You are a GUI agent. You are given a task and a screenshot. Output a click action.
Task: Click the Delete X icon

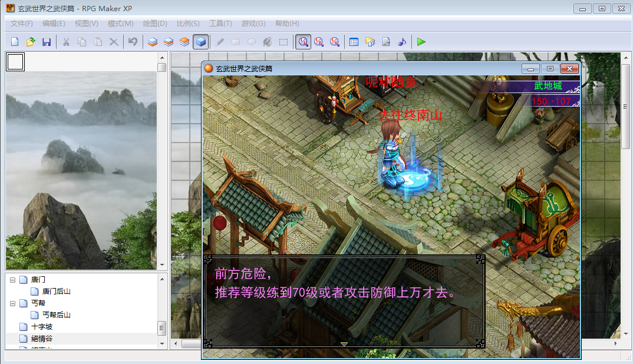(x=114, y=42)
